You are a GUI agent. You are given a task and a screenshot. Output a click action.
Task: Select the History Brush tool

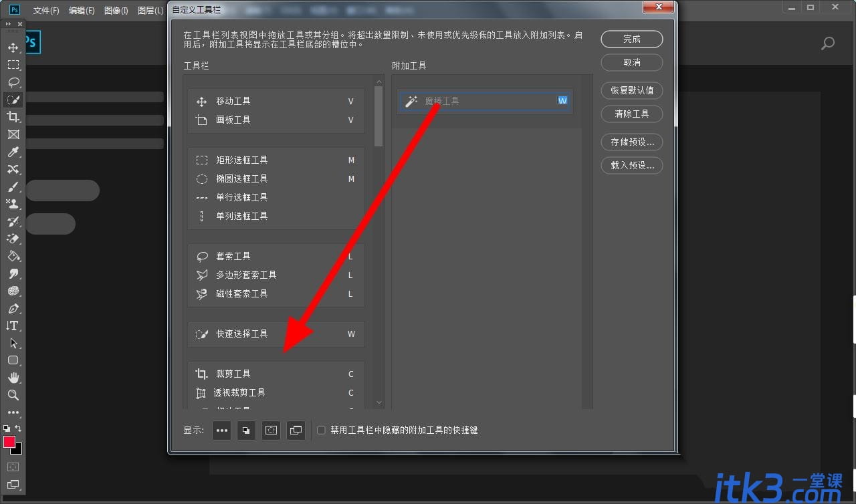[x=13, y=221]
